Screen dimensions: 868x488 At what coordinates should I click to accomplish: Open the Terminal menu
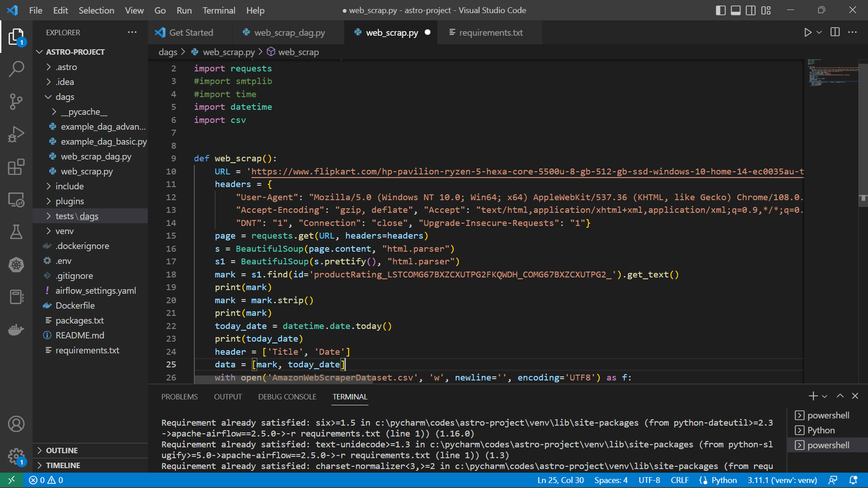218,10
